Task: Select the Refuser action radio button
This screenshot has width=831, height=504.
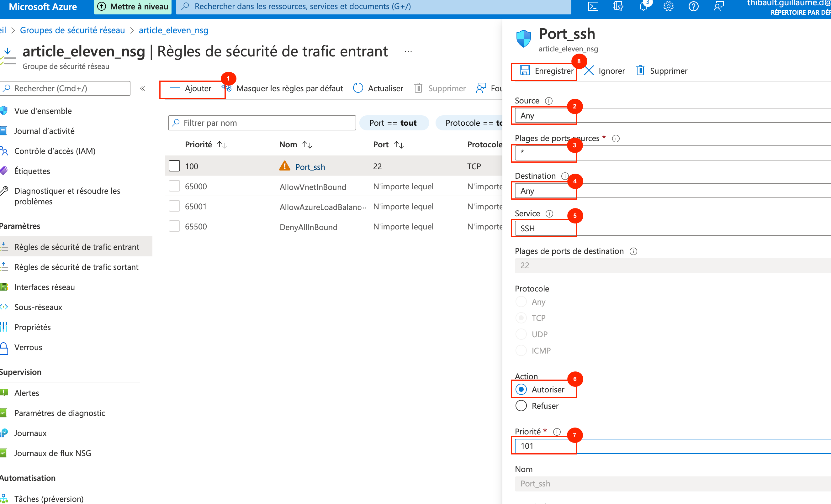Action: (x=521, y=406)
